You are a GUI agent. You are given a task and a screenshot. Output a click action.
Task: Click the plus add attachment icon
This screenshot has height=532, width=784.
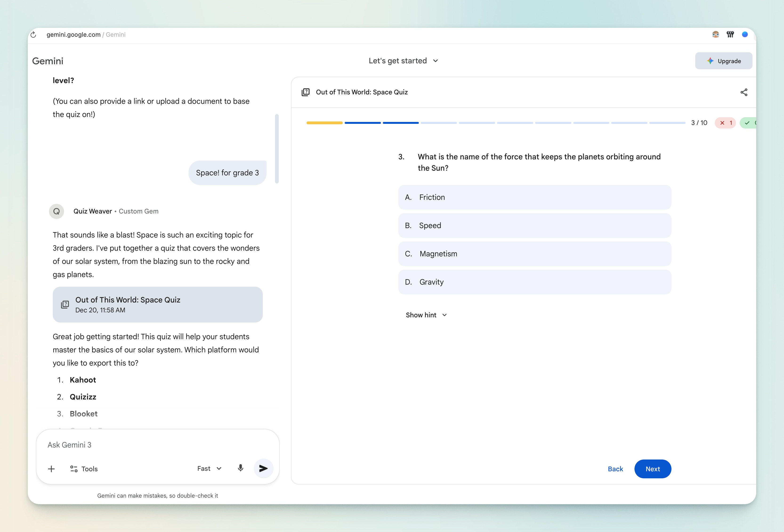tap(51, 469)
